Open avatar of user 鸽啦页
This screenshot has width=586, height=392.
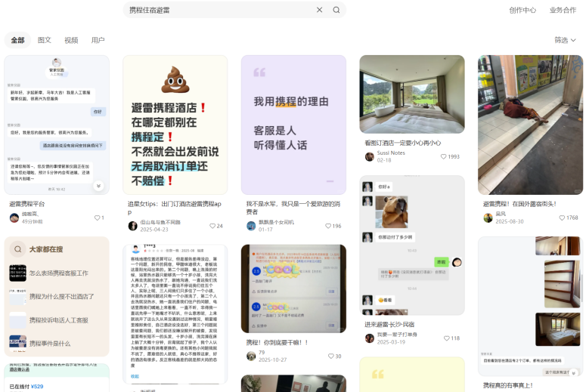pyautogui.click(x=14, y=218)
